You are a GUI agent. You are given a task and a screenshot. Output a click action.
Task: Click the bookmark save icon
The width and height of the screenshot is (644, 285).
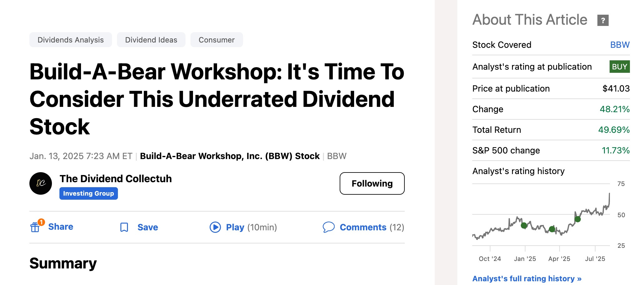click(124, 227)
